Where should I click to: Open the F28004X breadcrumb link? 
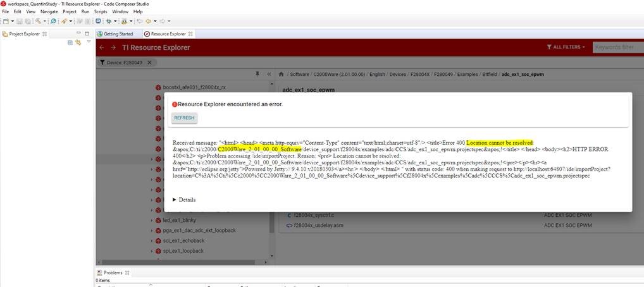click(420, 75)
